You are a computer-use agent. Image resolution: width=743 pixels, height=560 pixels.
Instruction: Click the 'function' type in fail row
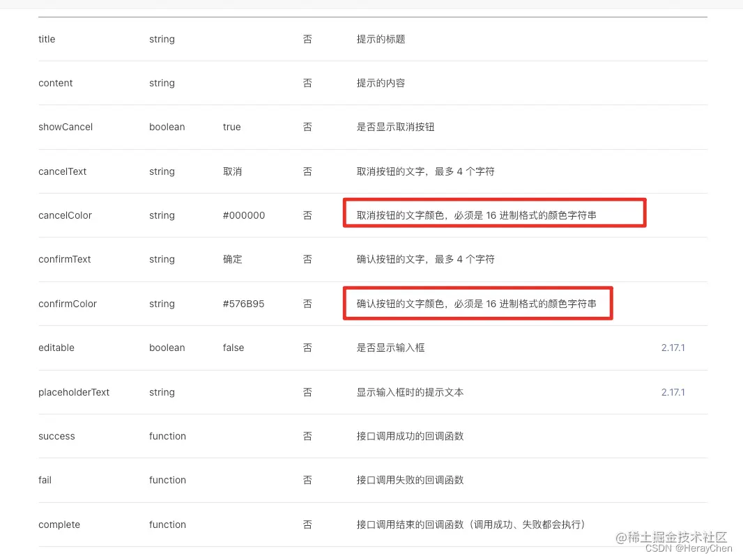tap(167, 481)
